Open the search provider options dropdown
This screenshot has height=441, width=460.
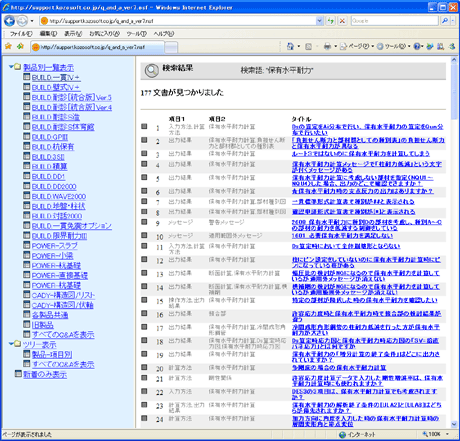(x=453, y=21)
